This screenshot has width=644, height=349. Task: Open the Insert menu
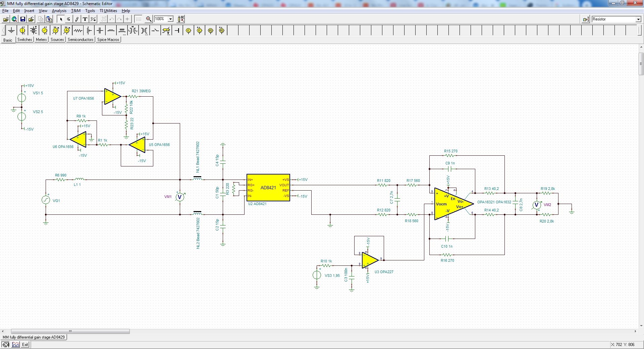click(29, 11)
